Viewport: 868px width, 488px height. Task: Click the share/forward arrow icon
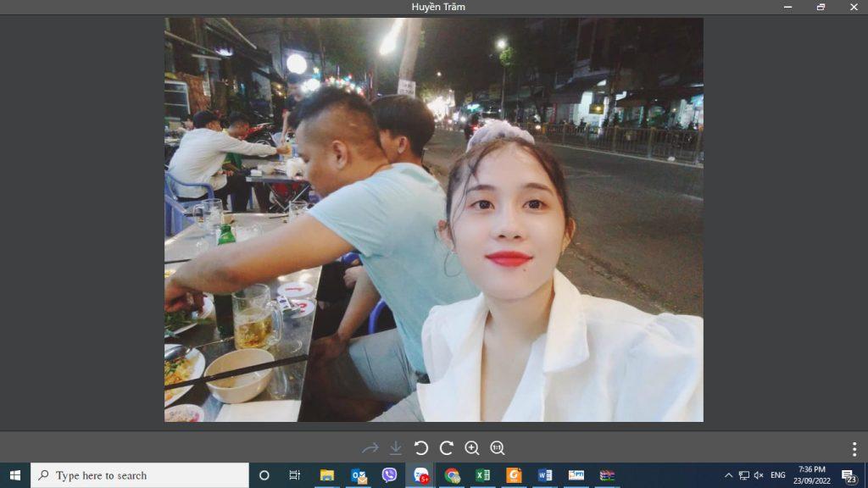[x=370, y=448]
